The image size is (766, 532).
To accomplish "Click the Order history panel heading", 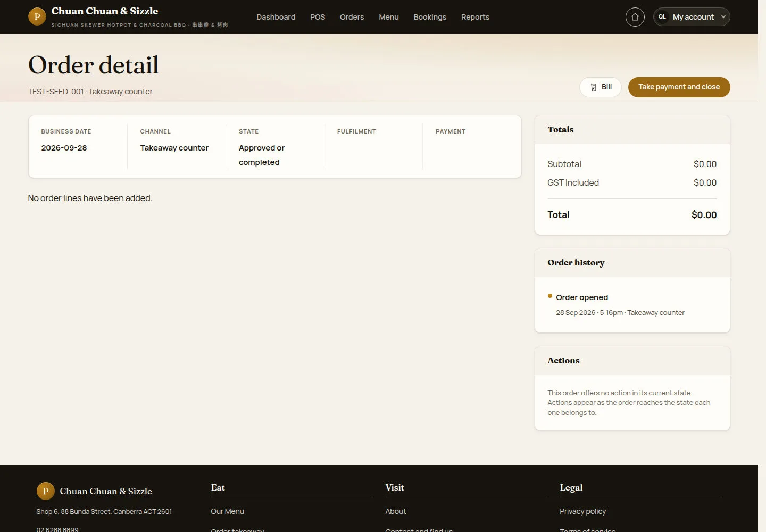I will pyautogui.click(x=576, y=263).
